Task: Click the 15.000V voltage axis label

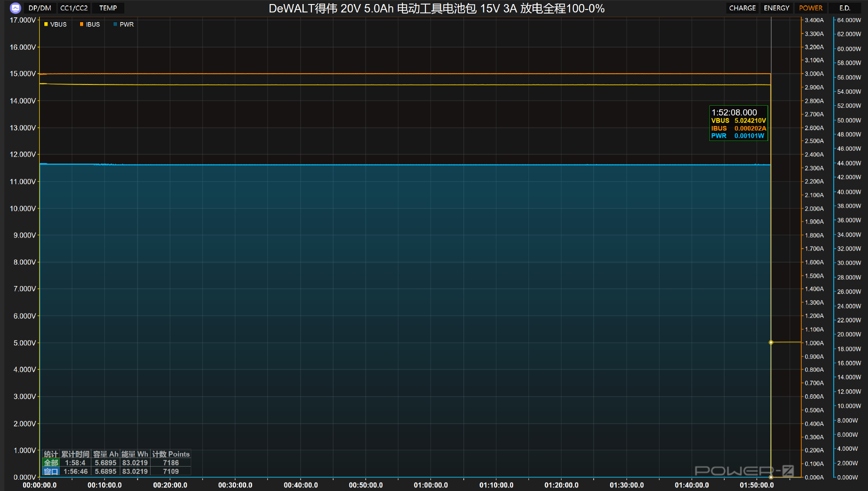Action: [23, 74]
